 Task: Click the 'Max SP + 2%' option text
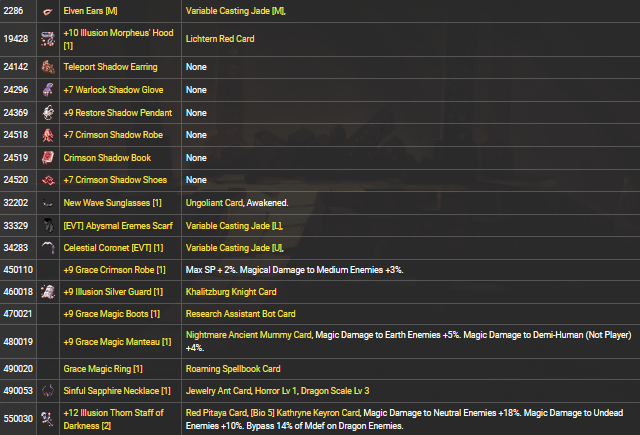[x=211, y=270]
